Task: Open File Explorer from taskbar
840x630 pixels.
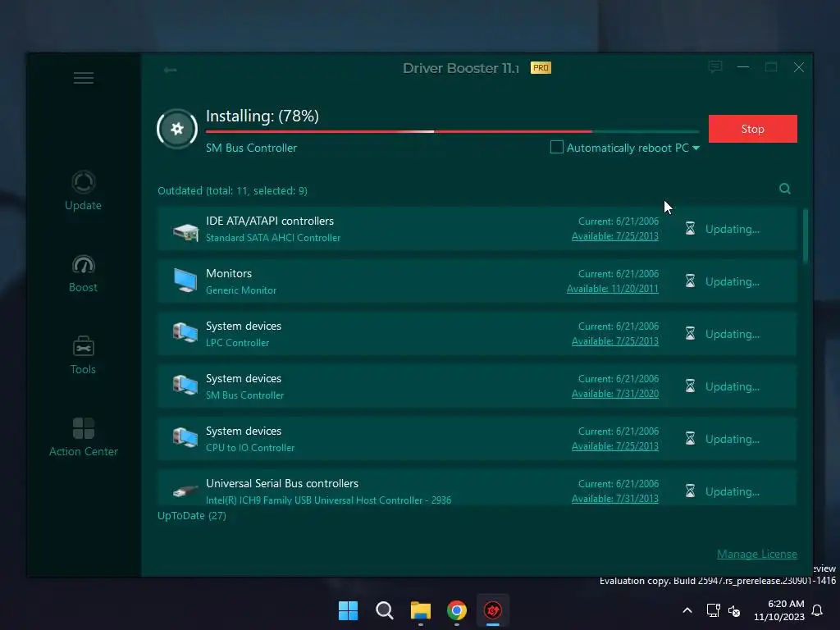Action: 421,610
